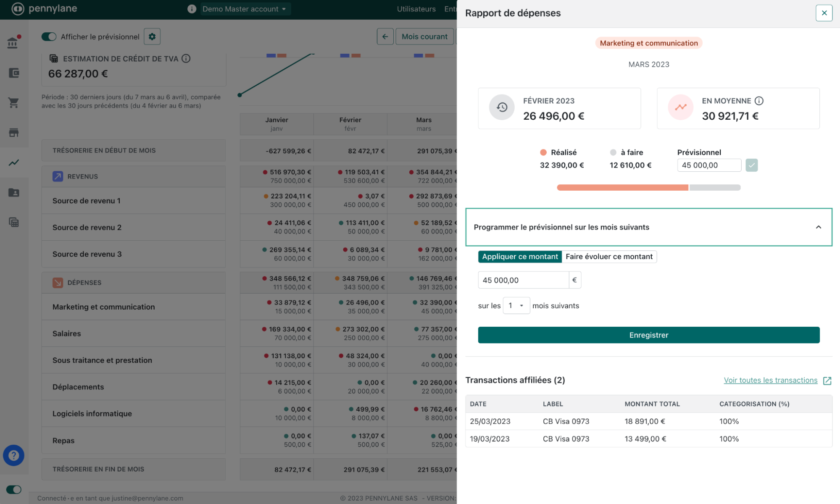
Task: Click the Montant total column header
Action: pos(652,404)
